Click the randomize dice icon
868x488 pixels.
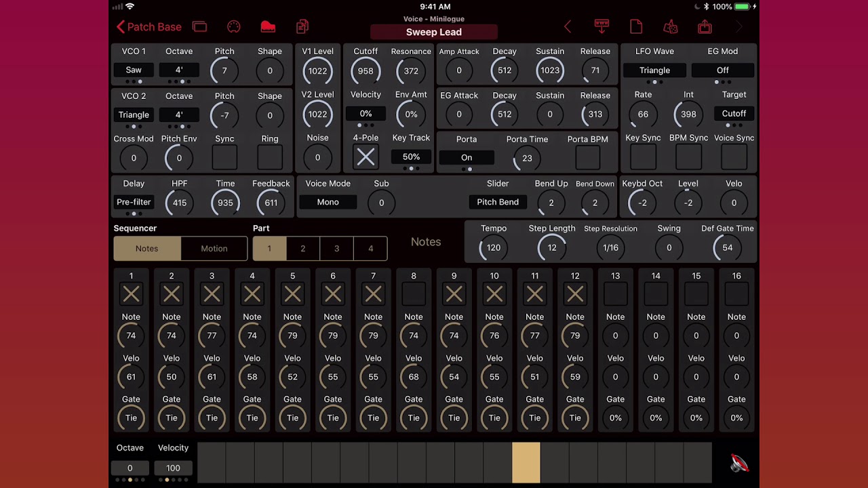pos(670,26)
